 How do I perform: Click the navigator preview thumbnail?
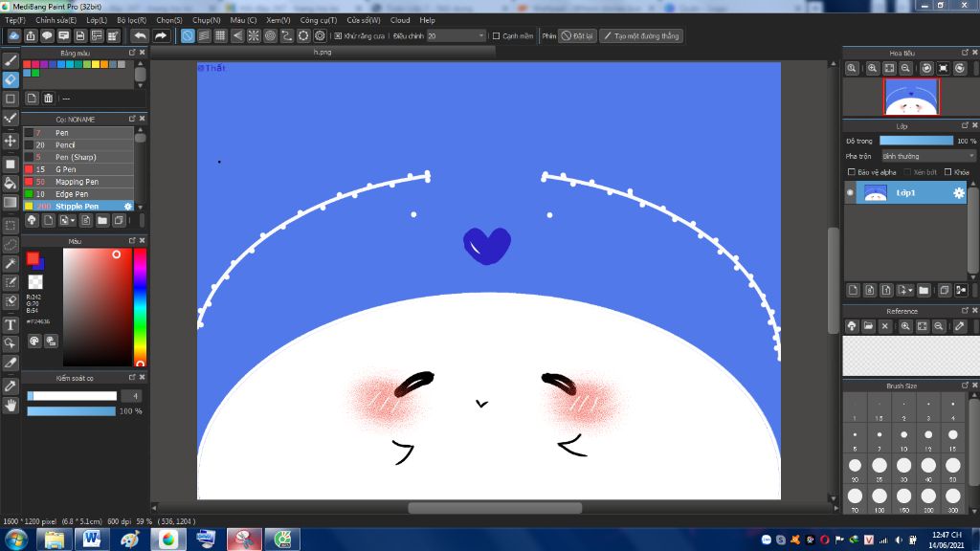tap(911, 97)
